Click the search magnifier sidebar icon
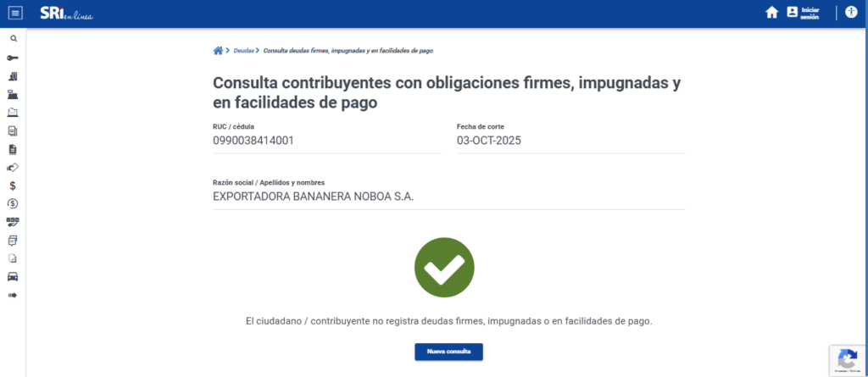 coord(13,39)
